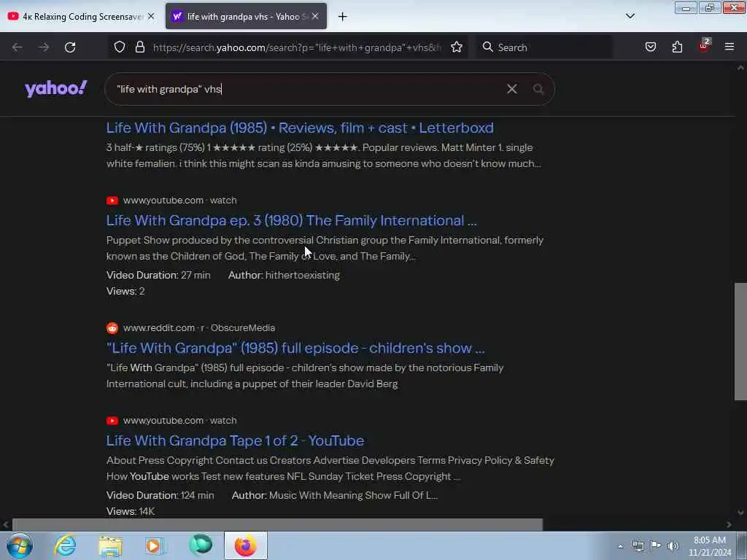Open Windows Media Player from taskbar
This screenshot has height=560, width=747.
point(154,545)
